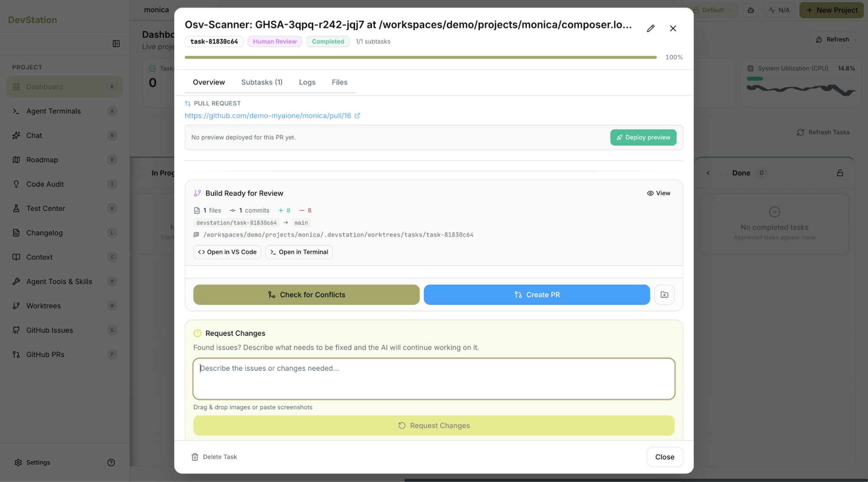868x482 pixels.
Task: Focus the describe issues text area
Action: pyautogui.click(x=434, y=379)
